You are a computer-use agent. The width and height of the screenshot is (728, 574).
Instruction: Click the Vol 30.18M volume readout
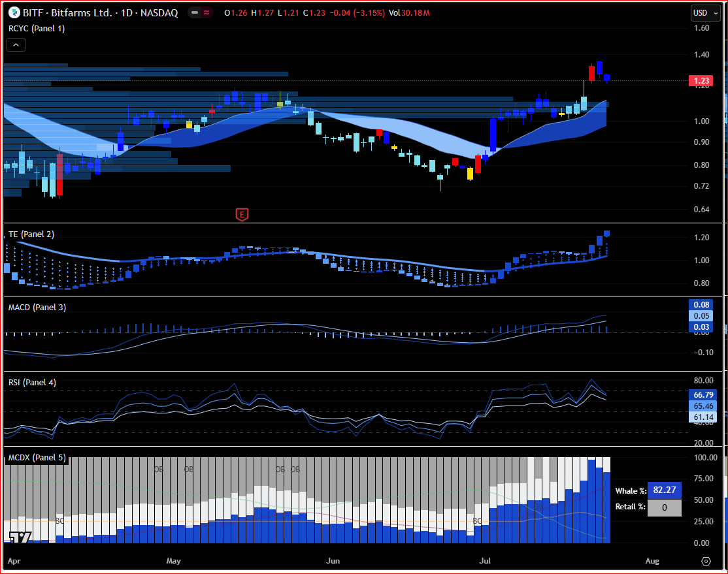click(409, 13)
